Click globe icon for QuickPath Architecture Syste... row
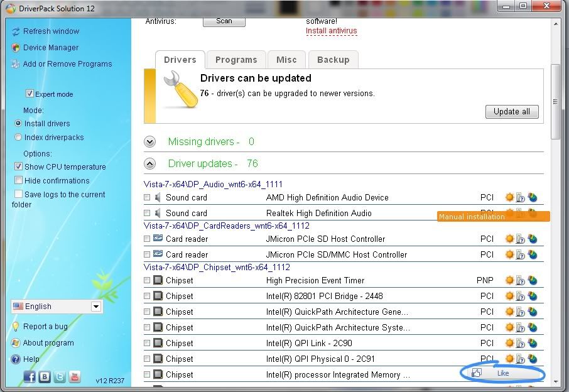The height and width of the screenshot is (392, 569). (533, 327)
